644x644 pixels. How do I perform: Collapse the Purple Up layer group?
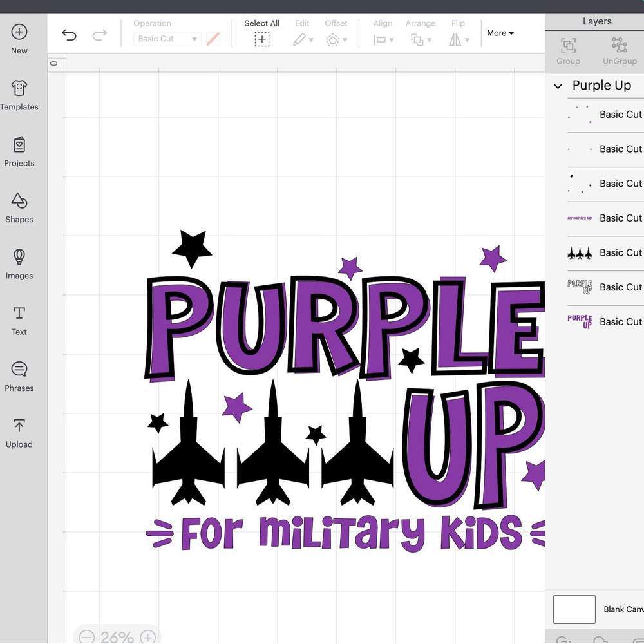558,86
